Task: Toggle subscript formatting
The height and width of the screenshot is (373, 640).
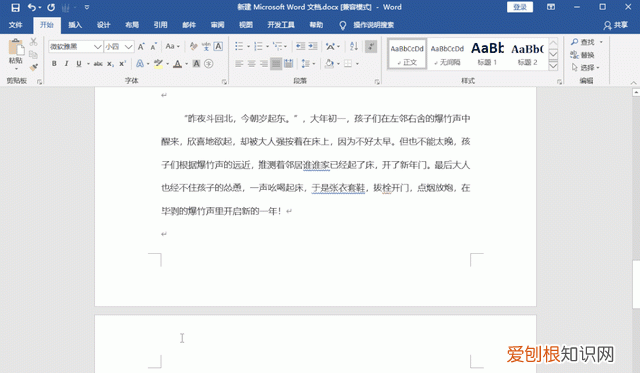Action: click(x=110, y=64)
